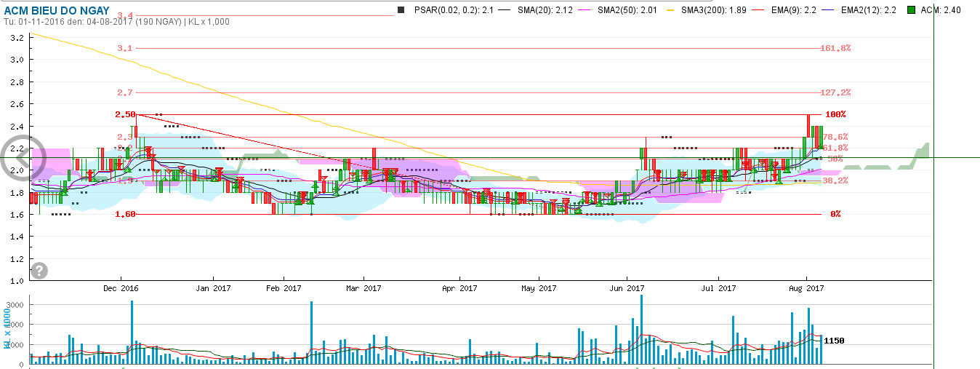
Task: Click the Mar 2017 axis label
Action: tap(364, 288)
